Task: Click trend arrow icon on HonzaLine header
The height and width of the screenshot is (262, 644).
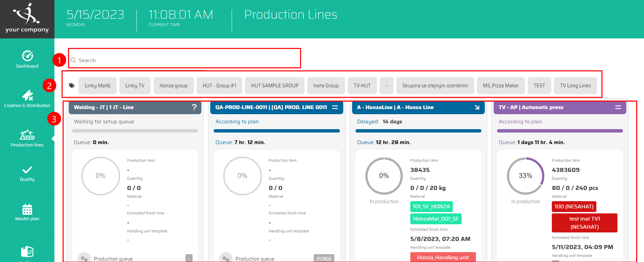Action: [477, 107]
